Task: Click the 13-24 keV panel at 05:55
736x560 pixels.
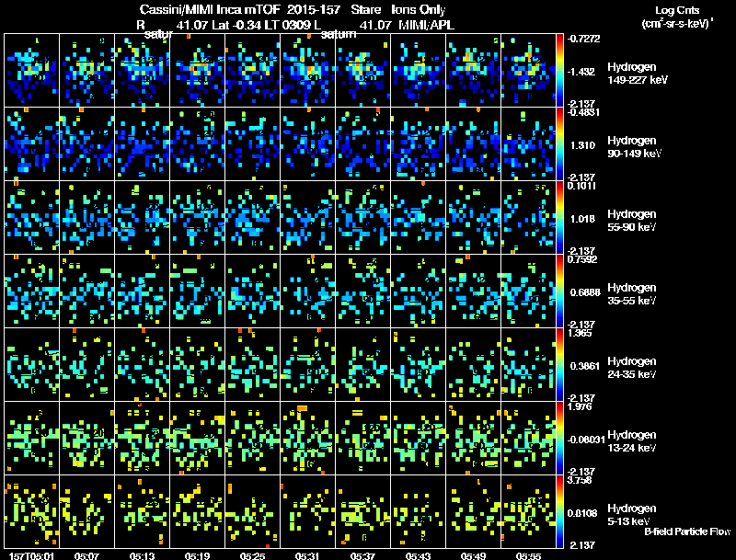Action: [x=528, y=438]
